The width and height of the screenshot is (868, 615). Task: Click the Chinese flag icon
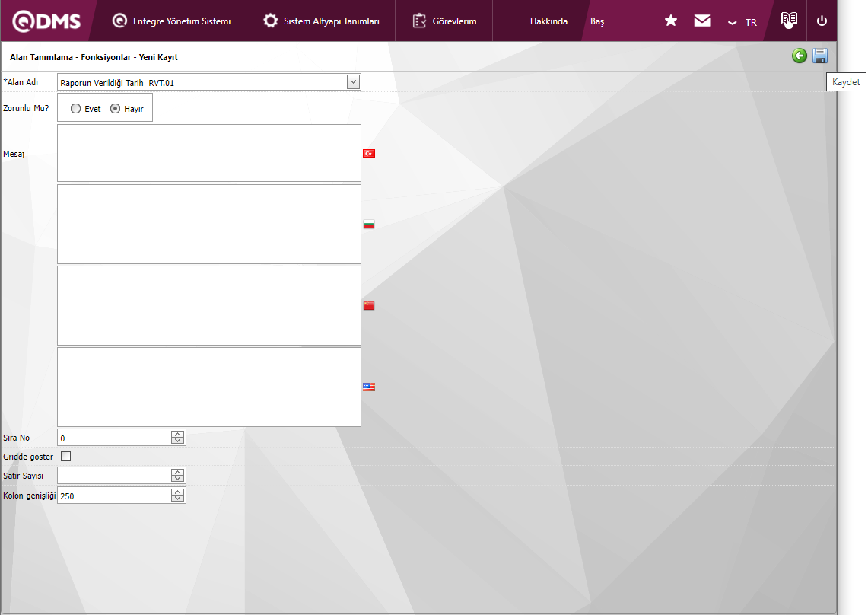pyautogui.click(x=369, y=306)
